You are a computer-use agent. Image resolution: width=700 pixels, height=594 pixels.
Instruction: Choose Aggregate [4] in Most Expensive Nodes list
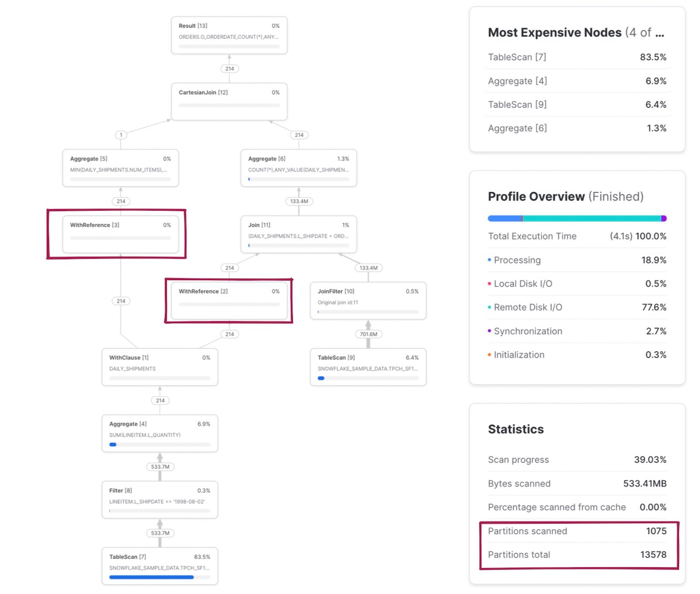coord(577,81)
